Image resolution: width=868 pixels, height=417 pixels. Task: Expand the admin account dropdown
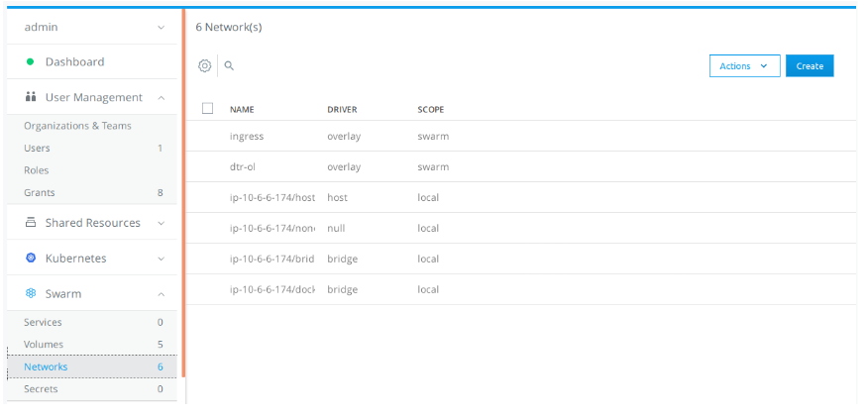click(x=161, y=27)
